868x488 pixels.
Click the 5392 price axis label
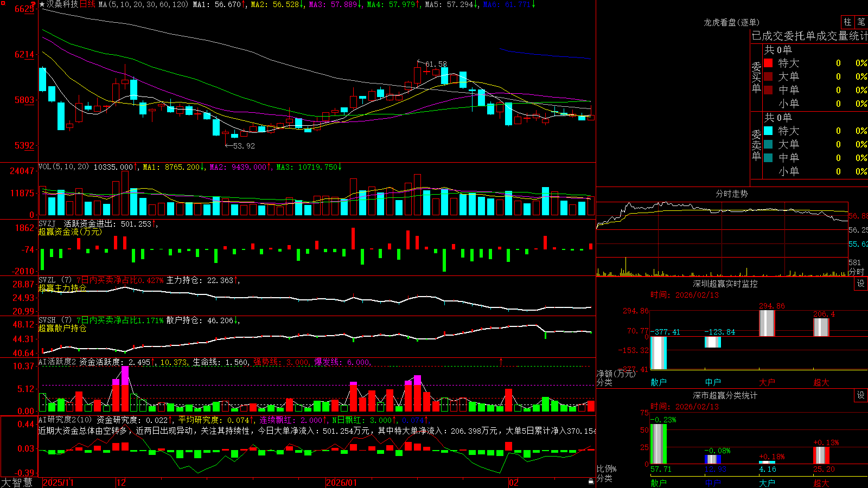(x=24, y=145)
